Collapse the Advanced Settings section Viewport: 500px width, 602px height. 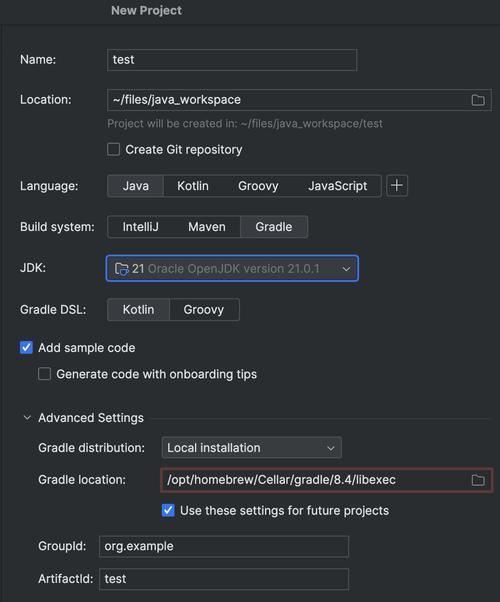pos(27,417)
